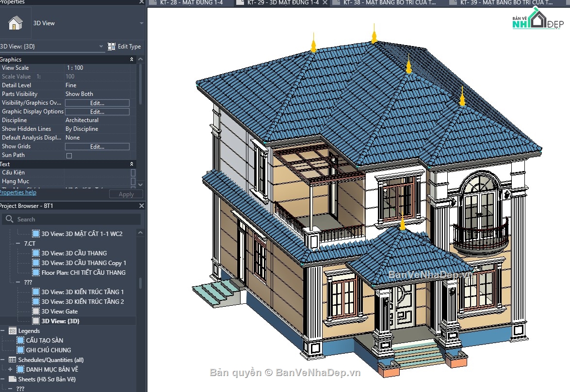Click the Project Browser search field
Image resolution: width=570 pixels, height=392 pixels.
71,219
